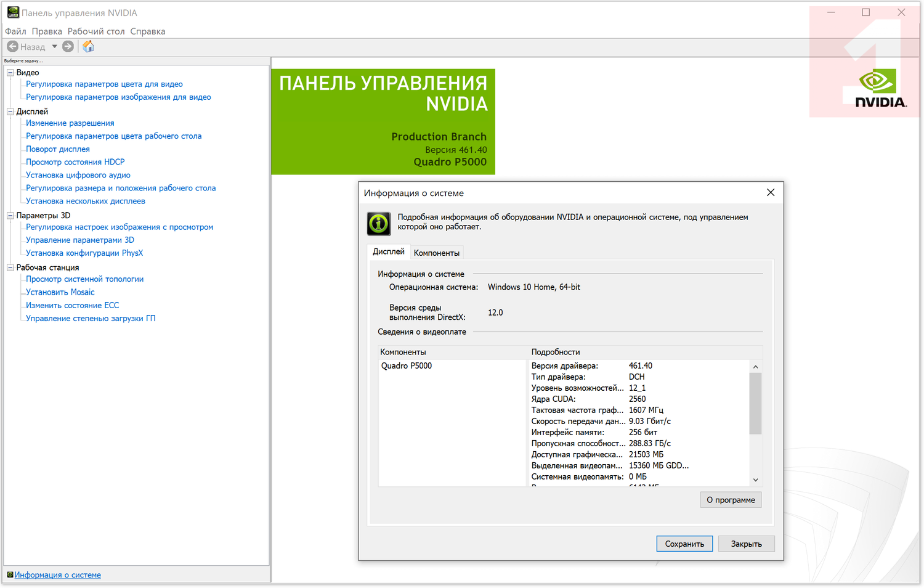This screenshot has width=924, height=588.
Task: Select Изменить состояние ECC
Action: click(x=73, y=305)
